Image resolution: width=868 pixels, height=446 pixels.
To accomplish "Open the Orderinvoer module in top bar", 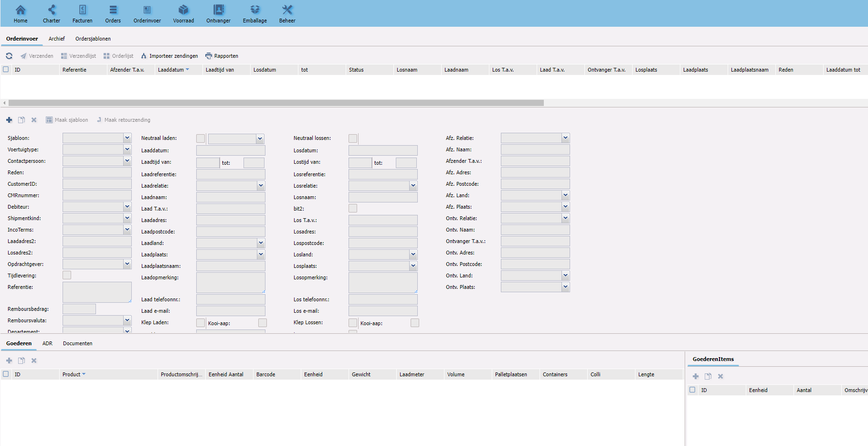I will [147, 14].
